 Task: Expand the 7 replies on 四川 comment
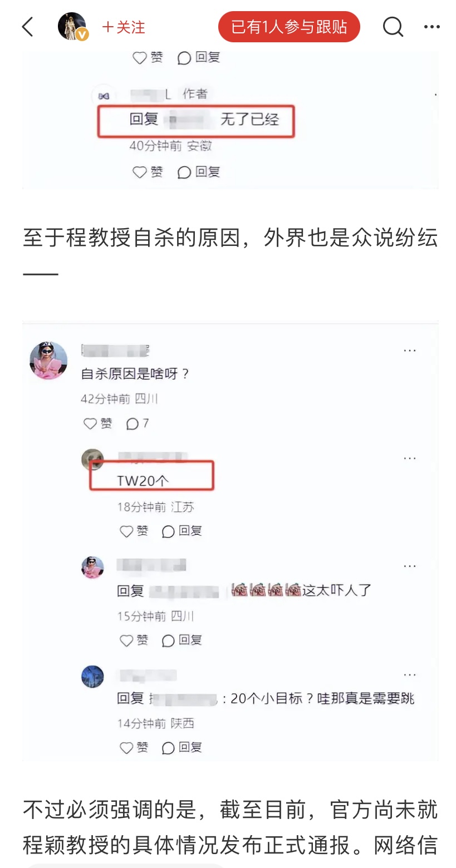[x=138, y=424]
